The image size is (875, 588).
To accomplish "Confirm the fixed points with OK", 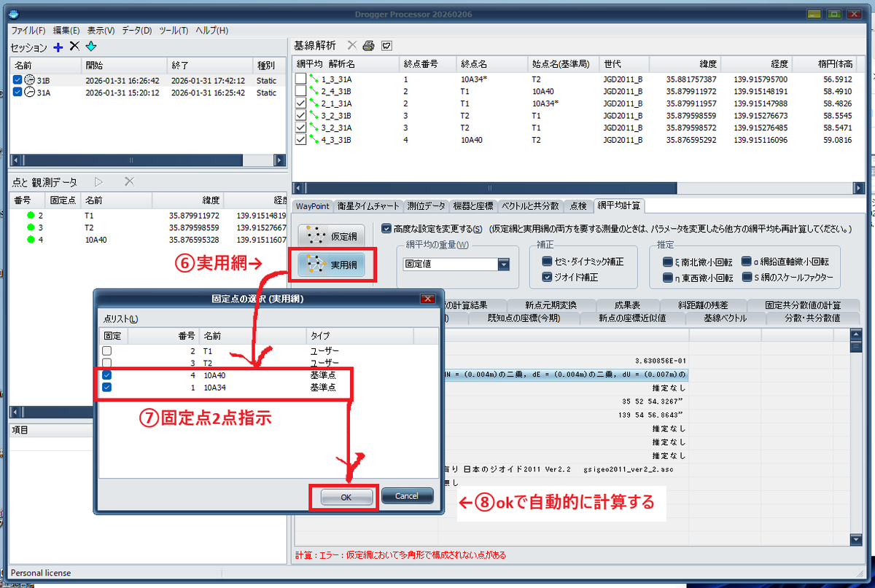I will [x=345, y=496].
